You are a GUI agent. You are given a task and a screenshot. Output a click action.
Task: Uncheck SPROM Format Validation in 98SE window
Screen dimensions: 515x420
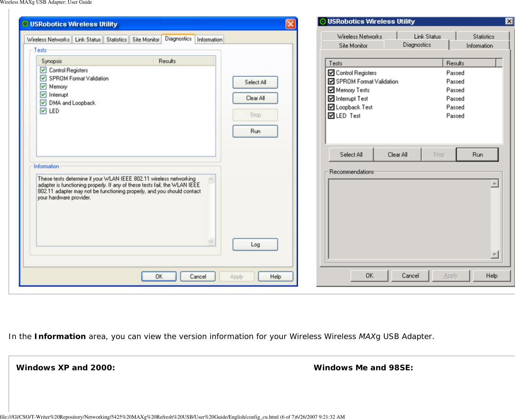coord(331,81)
